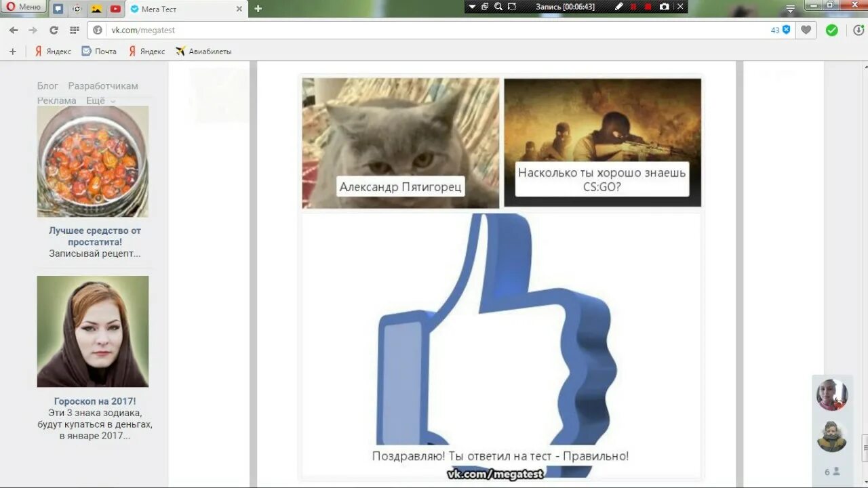This screenshot has width=868, height=488.
Task: Switch to the pinned chat bubble tab
Action: 58,9
